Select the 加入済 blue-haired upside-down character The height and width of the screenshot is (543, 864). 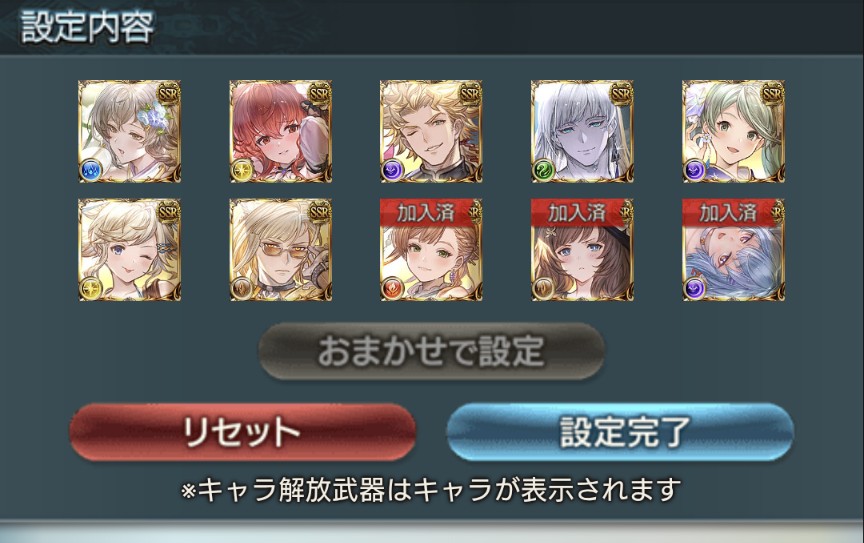733,250
